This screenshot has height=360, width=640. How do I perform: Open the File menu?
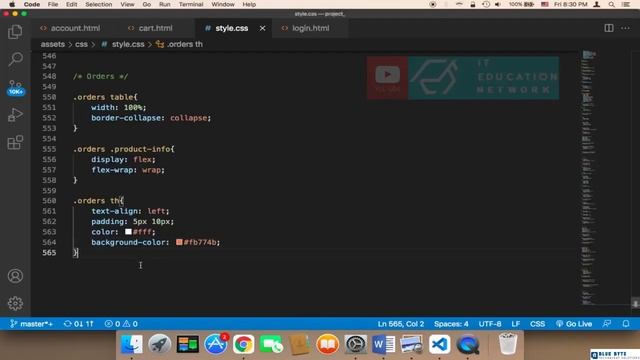tap(53, 4)
